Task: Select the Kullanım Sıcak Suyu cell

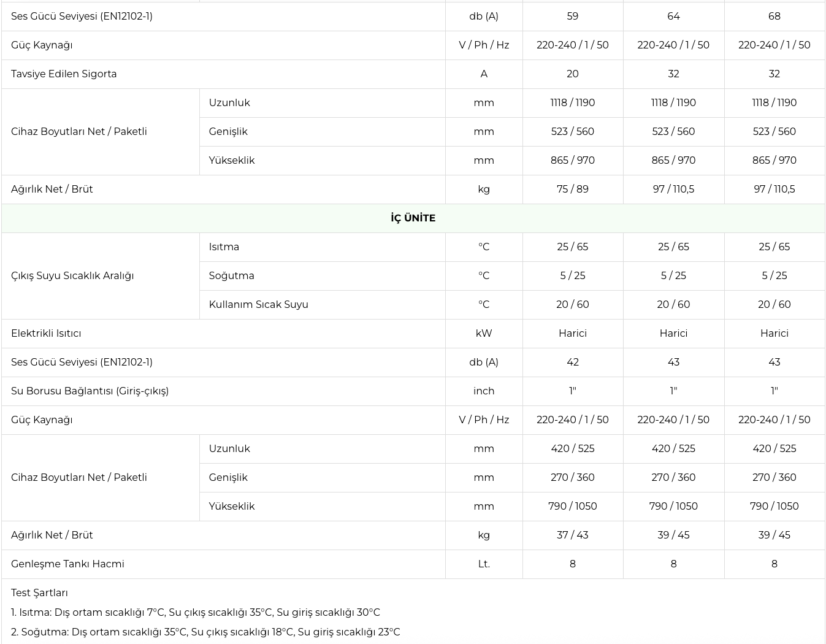Action: pyautogui.click(x=258, y=305)
